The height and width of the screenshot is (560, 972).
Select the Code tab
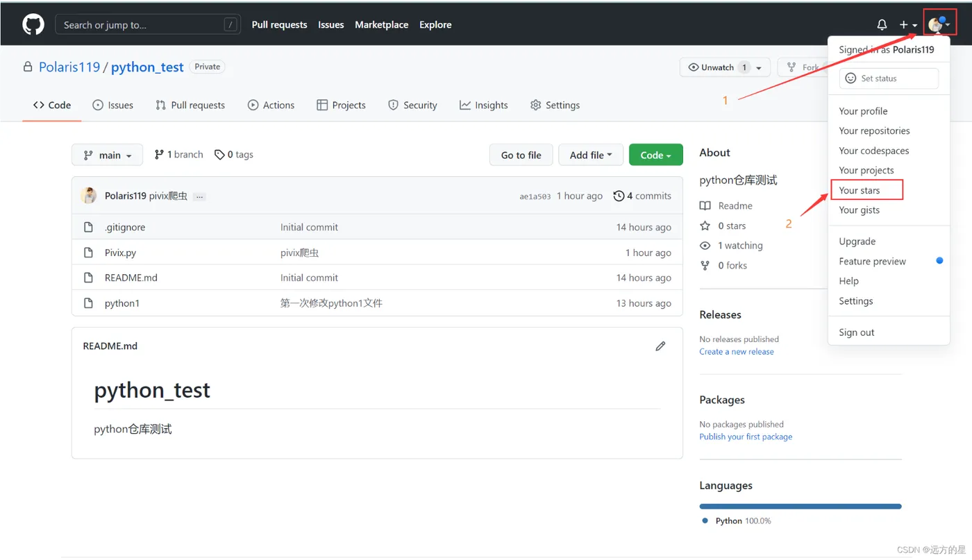[52, 105]
